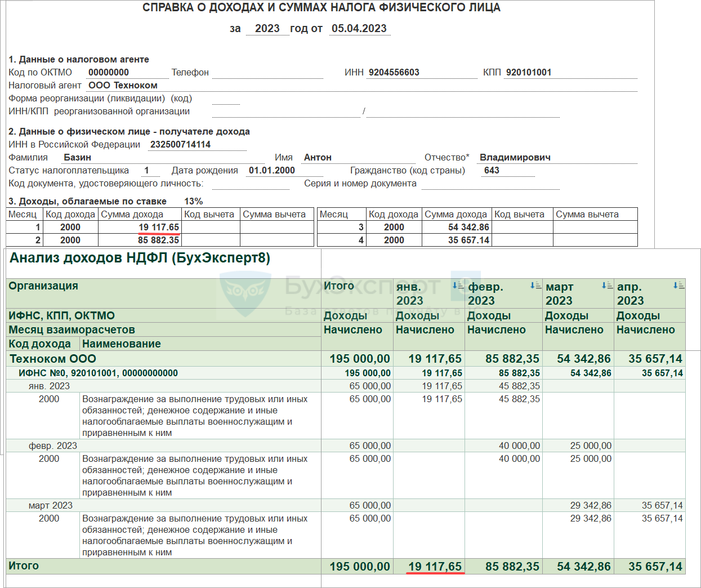Click the date 05.04.2023 in the heading
This screenshot has height=588, width=701.
[x=359, y=28]
